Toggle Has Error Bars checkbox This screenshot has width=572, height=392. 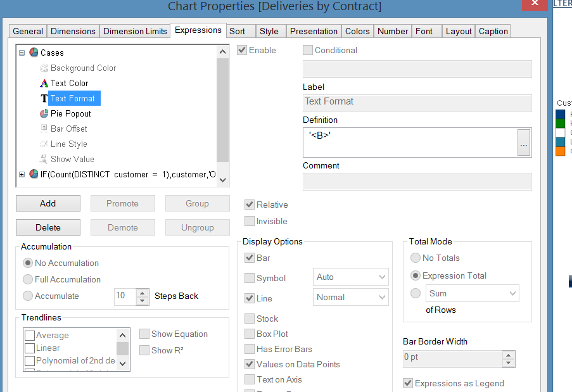coord(250,349)
